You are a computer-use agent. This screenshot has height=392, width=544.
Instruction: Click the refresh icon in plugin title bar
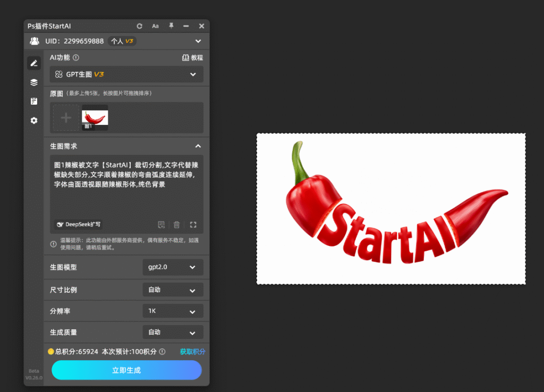140,26
